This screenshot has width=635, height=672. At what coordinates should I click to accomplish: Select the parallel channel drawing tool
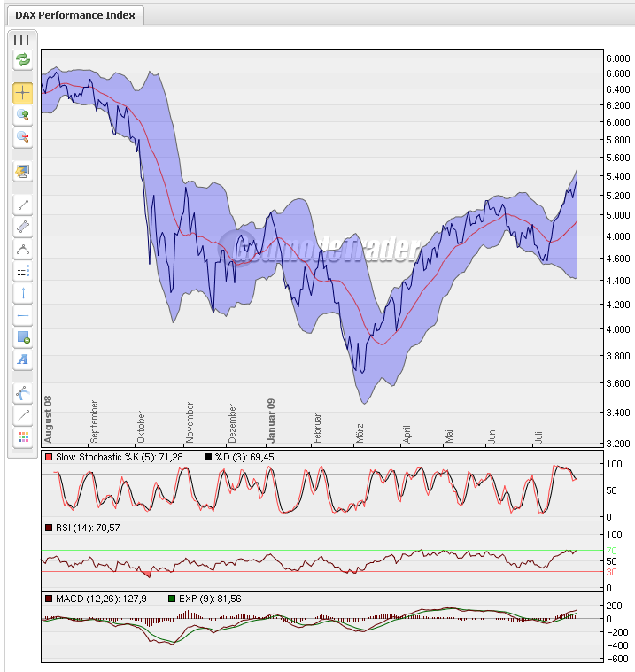coord(22,228)
